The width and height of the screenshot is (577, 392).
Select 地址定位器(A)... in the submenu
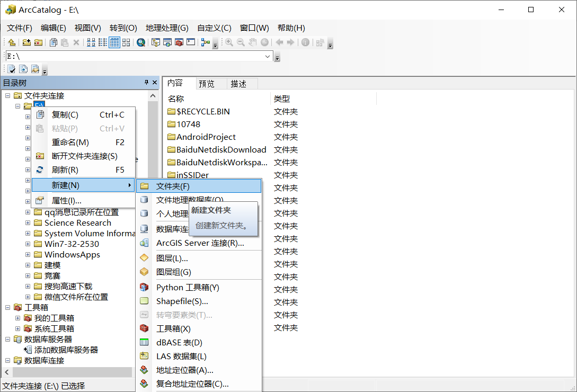point(199,370)
